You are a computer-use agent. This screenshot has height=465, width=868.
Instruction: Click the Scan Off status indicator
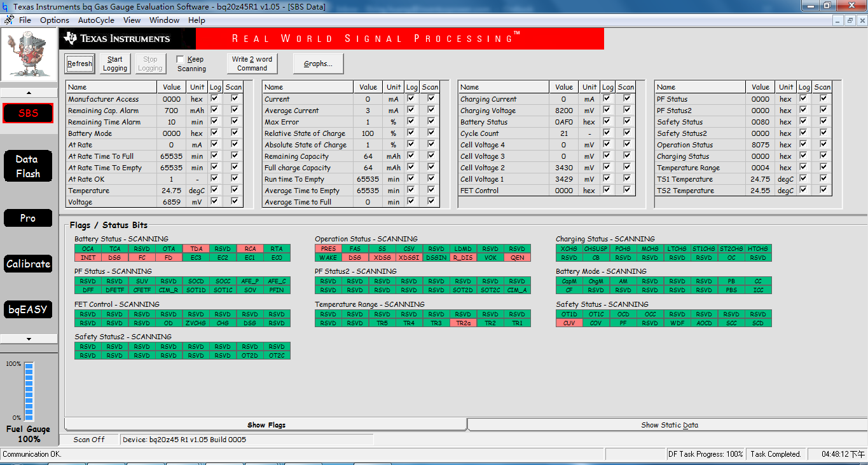(x=89, y=440)
